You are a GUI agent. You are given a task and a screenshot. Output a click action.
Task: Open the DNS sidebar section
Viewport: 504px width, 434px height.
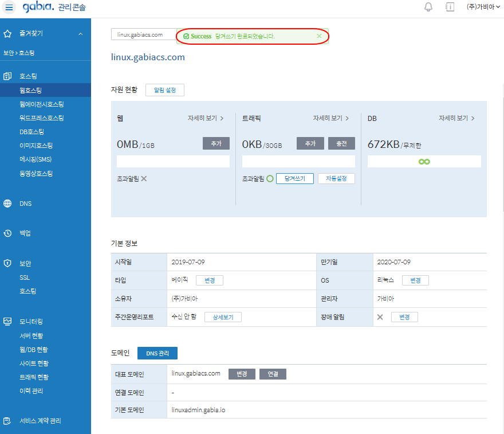point(26,204)
